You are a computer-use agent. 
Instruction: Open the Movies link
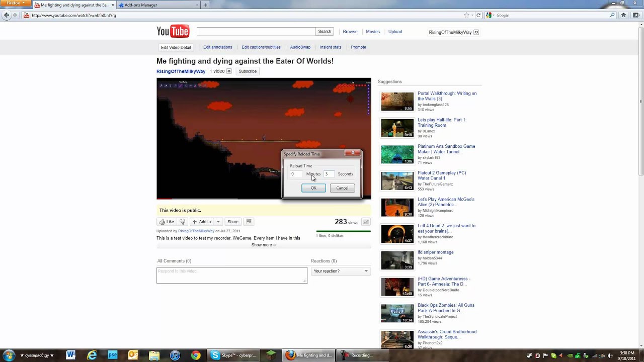[373, 32]
